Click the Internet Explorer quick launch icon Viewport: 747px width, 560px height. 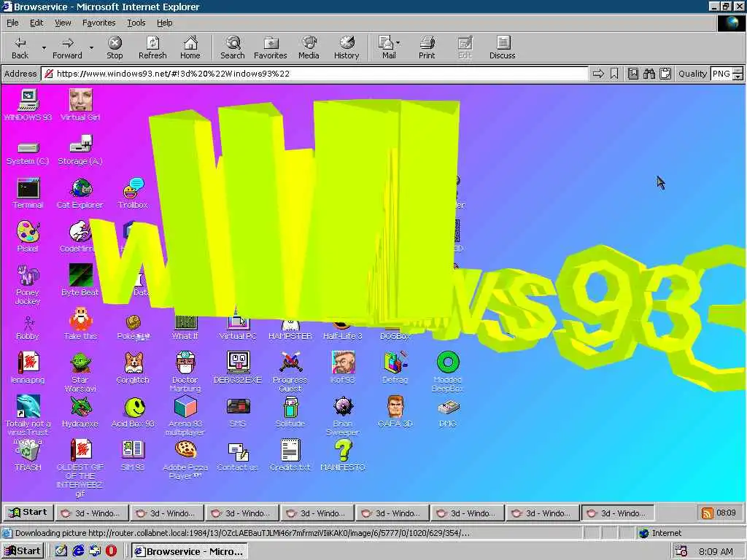(78, 551)
